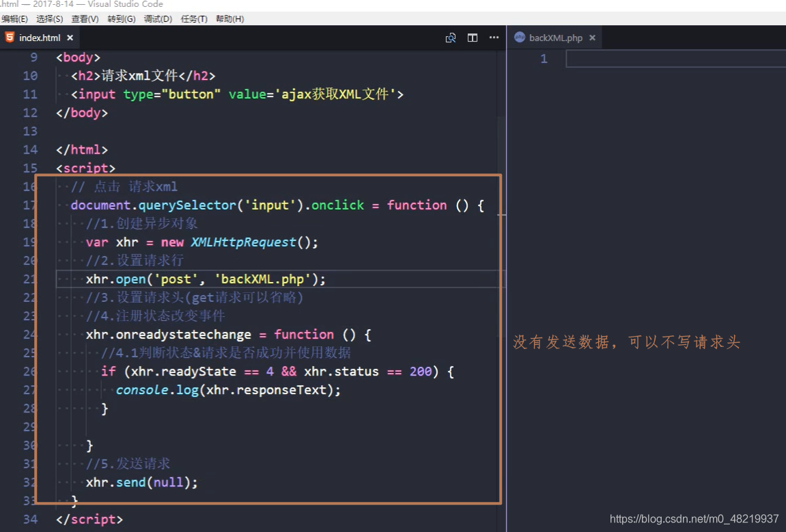
Task: Click the comment //4.1判断状态
Action: [225, 352]
